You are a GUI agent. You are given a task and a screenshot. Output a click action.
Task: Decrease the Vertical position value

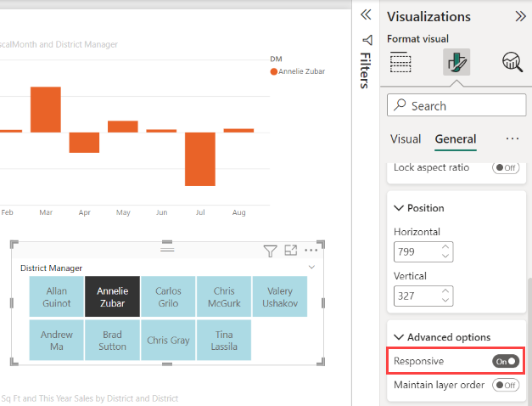tap(445, 300)
